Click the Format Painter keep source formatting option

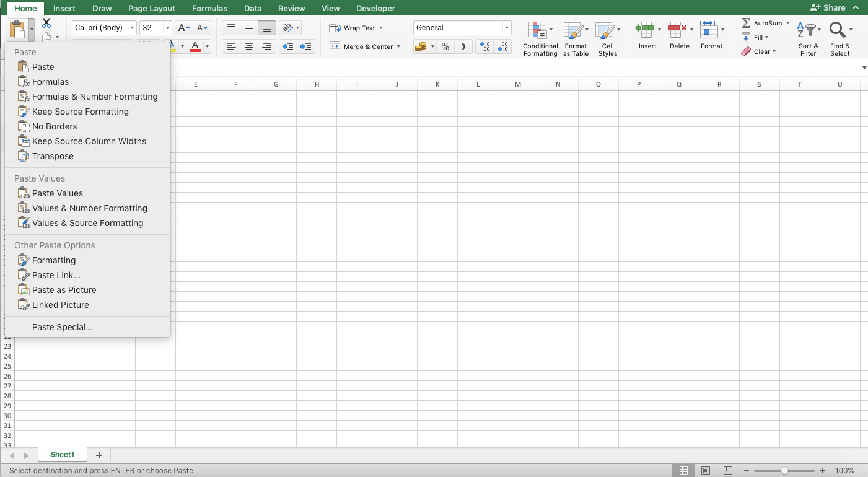tap(81, 111)
